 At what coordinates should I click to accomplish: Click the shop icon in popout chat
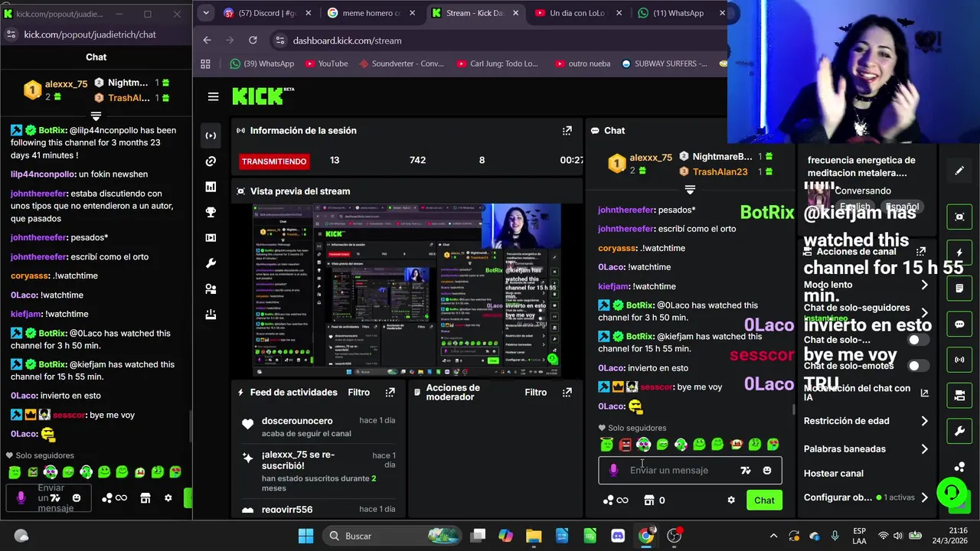coord(145,498)
